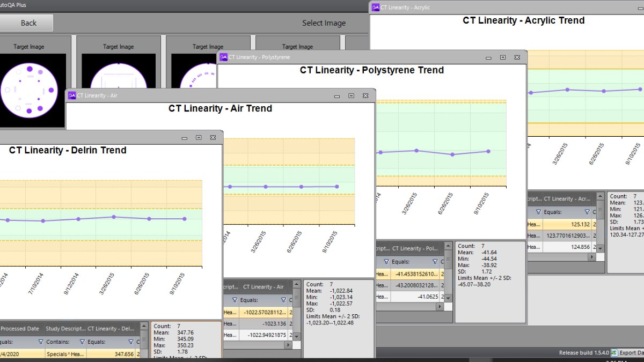Image resolution: width=644 pixels, height=362 pixels.
Task: Select the 124.856 cell in the Acrylic grid
Action: tap(567, 247)
